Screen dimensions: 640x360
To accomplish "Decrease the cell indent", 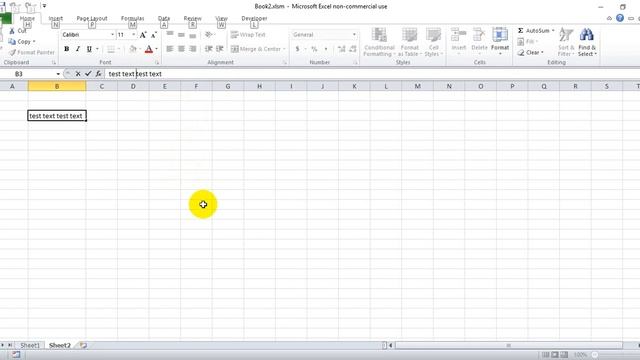I will click(x=209, y=49).
